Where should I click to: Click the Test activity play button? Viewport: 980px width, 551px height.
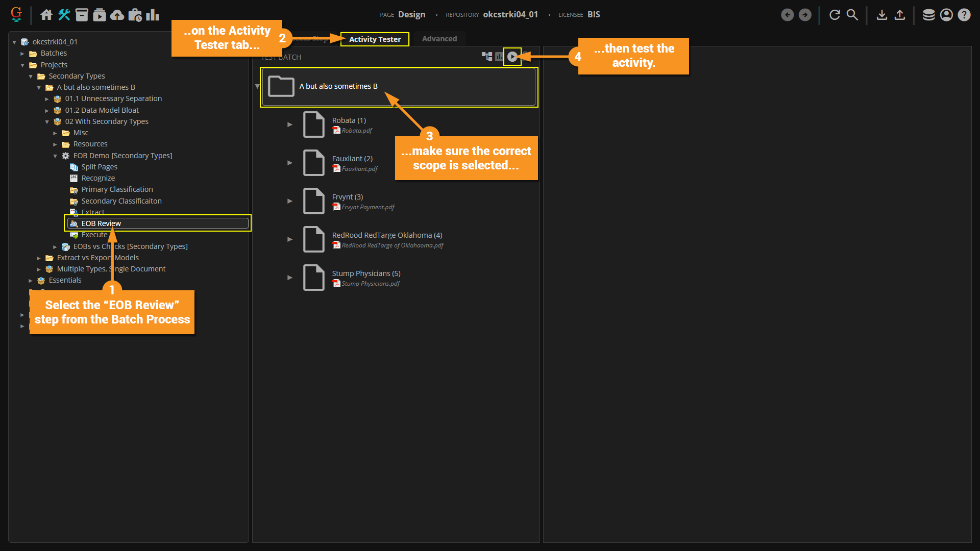coord(512,57)
